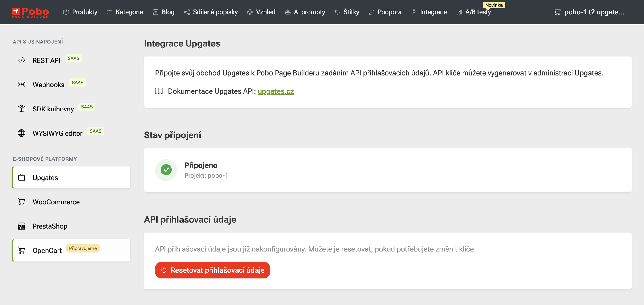
Task: Click the Připravujeme badge next to OpenCart
Action: click(83, 248)
